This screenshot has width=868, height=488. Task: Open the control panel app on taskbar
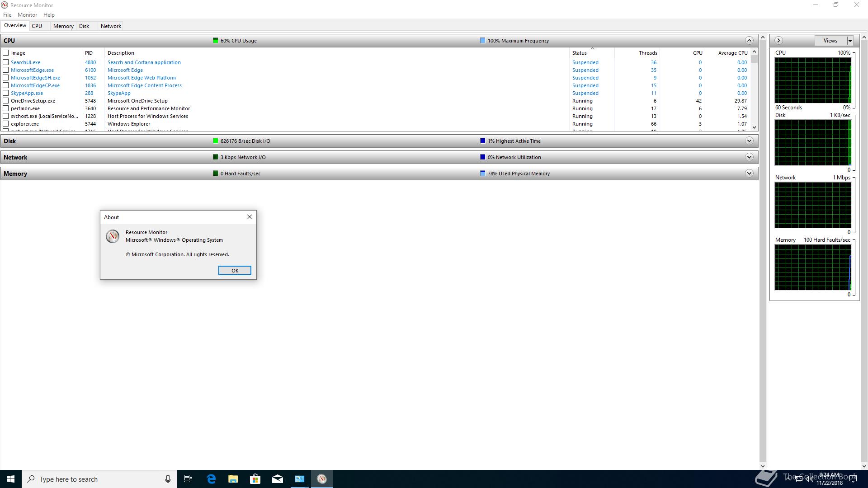pos(300,479)
